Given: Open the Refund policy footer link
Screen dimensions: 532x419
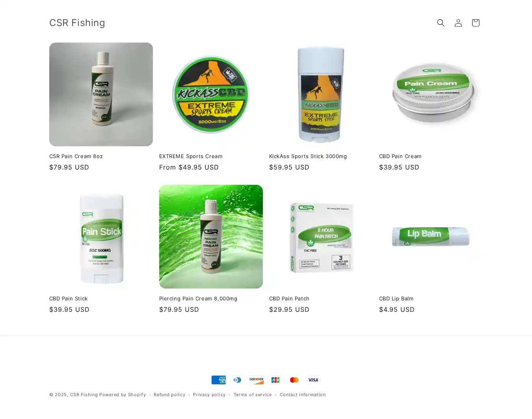Looking at the screenshot, I should 169,395.
